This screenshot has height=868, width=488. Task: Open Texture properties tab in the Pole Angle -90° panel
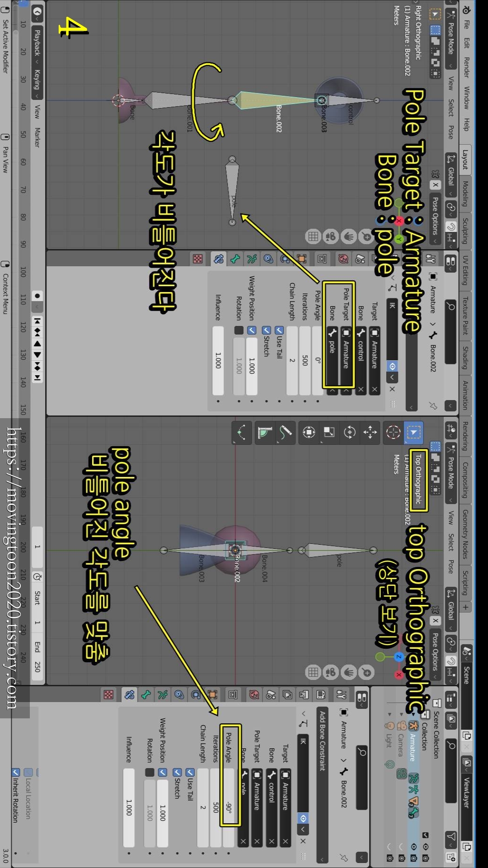click(x=108, y=694)
